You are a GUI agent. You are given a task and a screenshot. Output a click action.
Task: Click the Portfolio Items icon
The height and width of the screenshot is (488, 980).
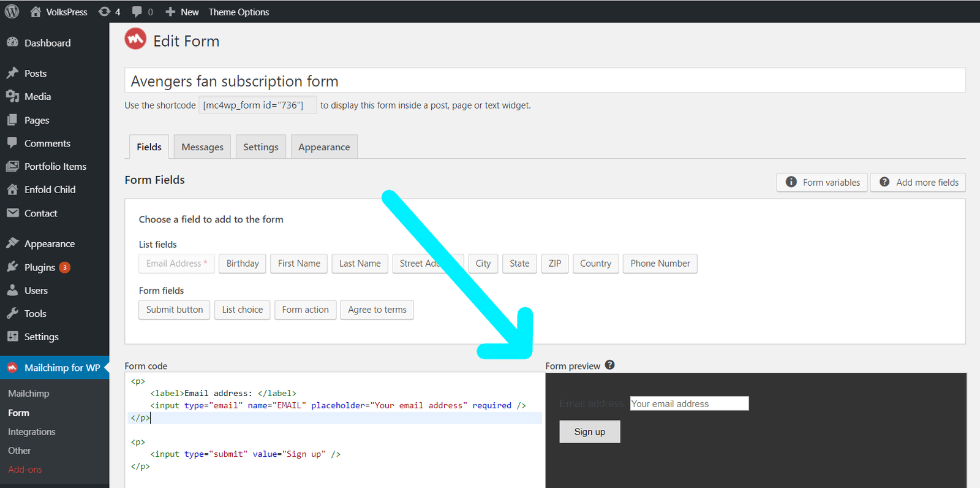(x=12, y=166)
